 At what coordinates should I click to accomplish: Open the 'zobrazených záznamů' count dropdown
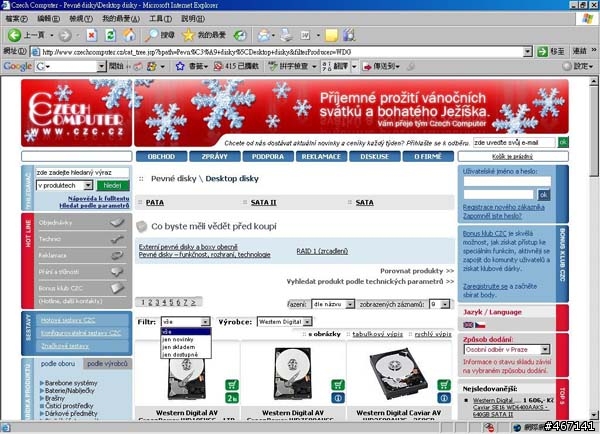tap(439, 304)
